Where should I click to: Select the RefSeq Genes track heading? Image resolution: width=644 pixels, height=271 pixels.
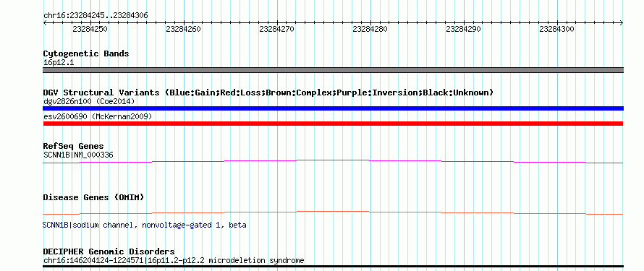pos(73,147)
